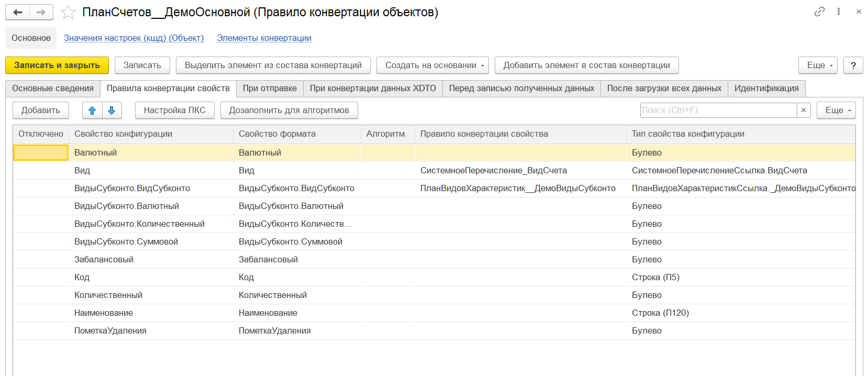The height and width of the screenshot is (376, 868).
Task: Toggle Отключено cell in the Валютный row
Action: point(41,152)
